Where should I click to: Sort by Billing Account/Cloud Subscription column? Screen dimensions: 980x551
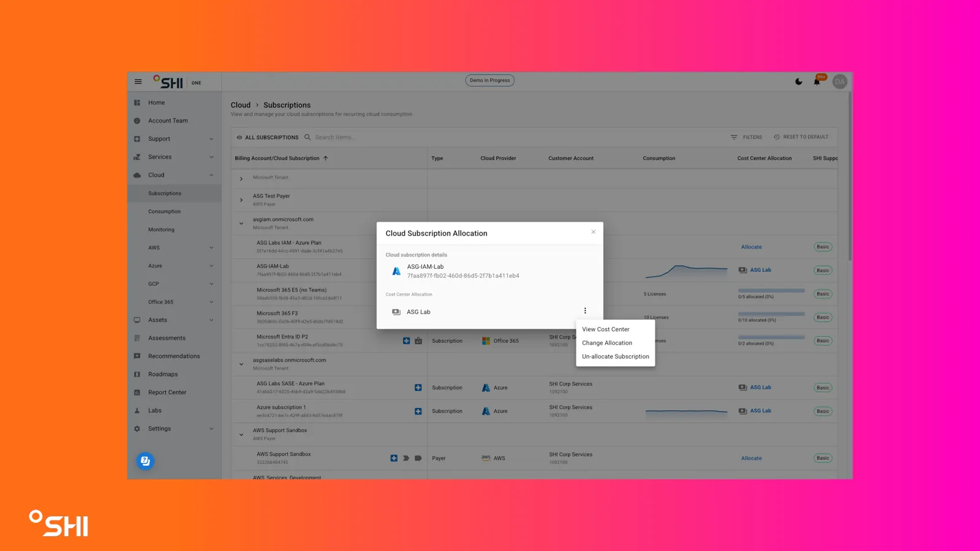tap(281, 158)
